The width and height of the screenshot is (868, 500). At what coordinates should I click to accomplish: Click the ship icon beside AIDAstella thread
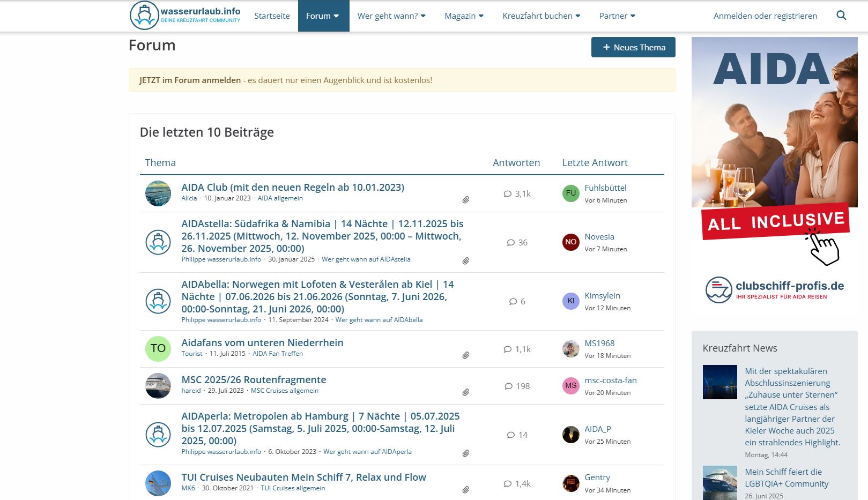point(158,242)
